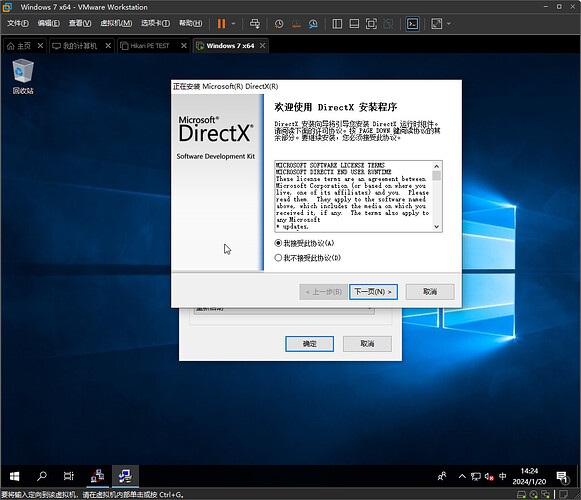Toggle the Chinese input method indicator

(502, 476)
